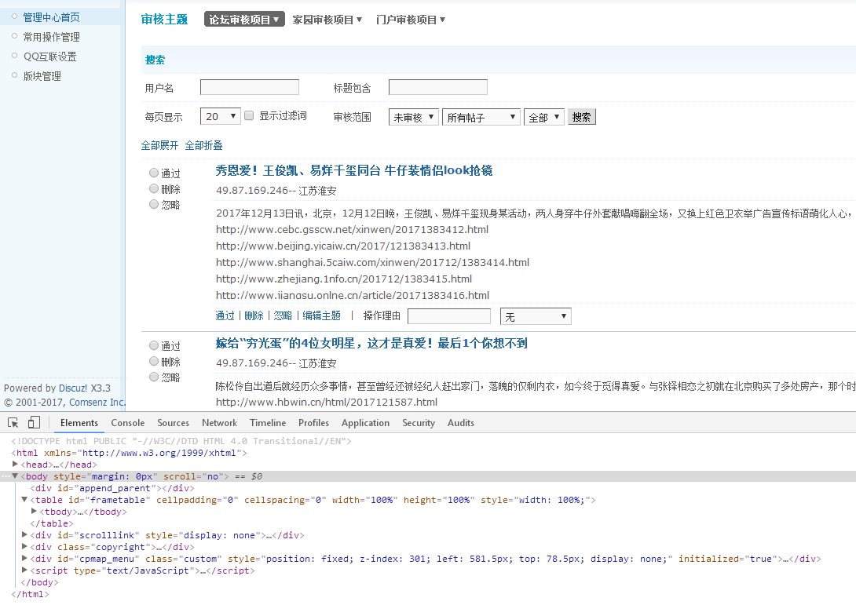Open the 未审核 status dropdown
856x616 pixels.
coord(414,117)
